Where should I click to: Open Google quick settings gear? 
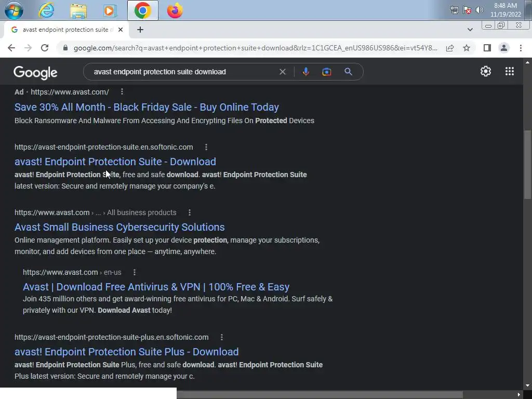click(486, 71)
